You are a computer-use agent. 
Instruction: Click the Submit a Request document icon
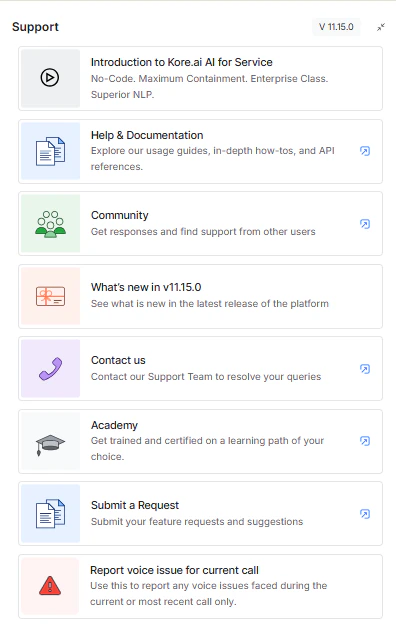click(x=50, y=513)
